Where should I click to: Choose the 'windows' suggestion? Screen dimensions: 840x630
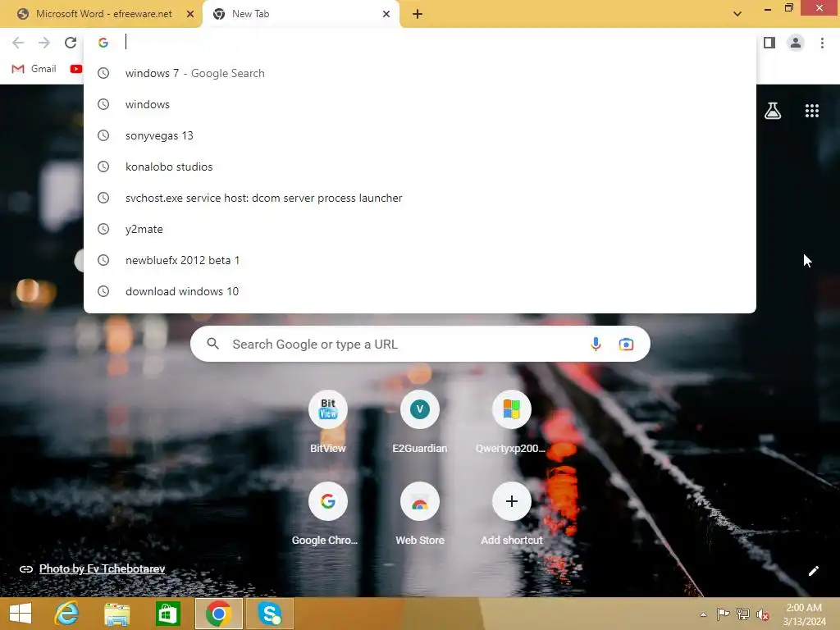(420, 104)
